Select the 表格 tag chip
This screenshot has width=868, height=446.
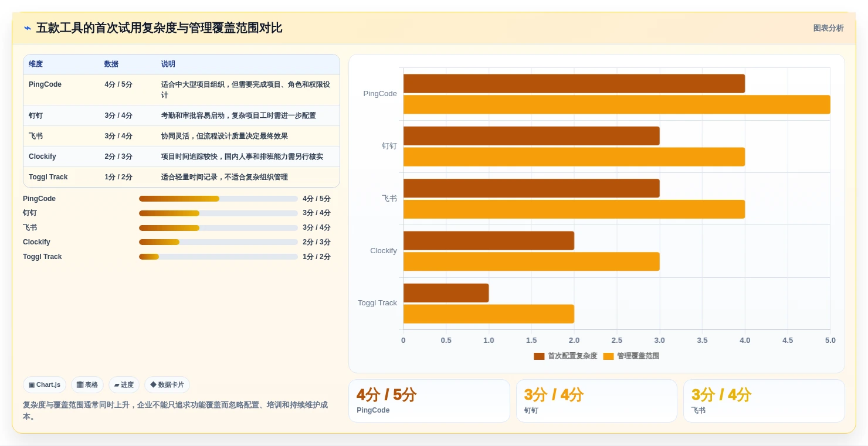pos(87,385)
